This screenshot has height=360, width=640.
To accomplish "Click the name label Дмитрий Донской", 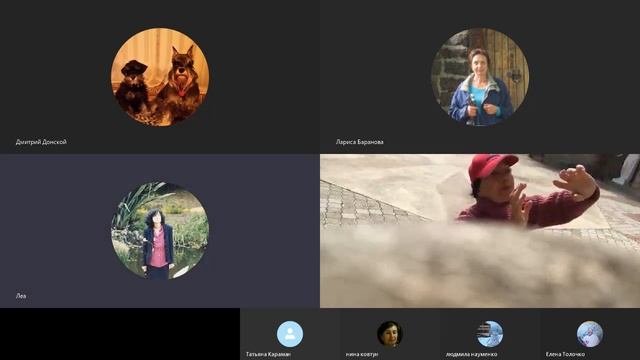I will click(x=41, y=142).
